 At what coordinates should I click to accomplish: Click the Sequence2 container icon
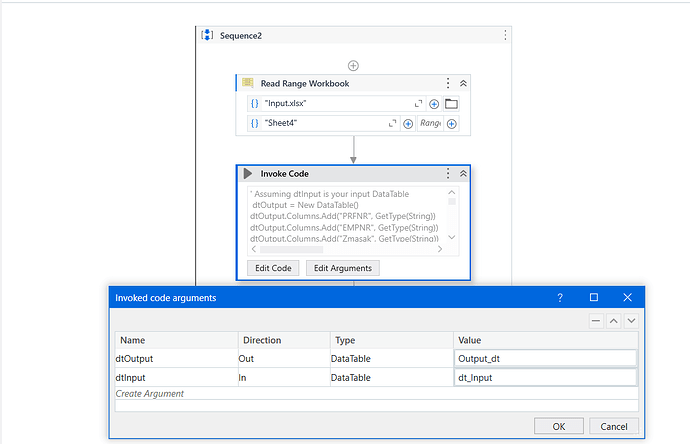[x=207, y=35]
